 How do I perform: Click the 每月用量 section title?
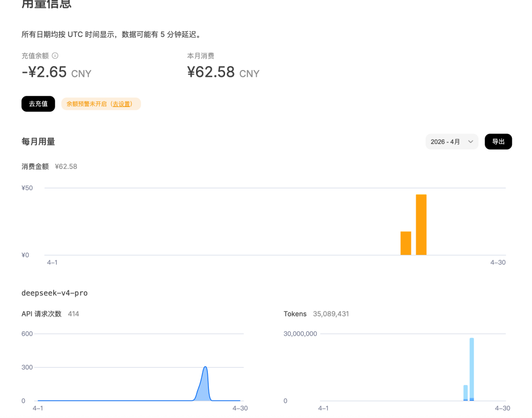click(37, 141)
